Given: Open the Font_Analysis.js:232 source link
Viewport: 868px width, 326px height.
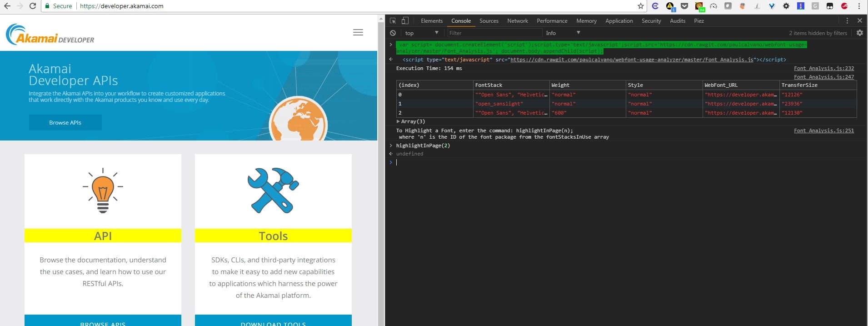Looking at the screenshot, I should [823, 68].
